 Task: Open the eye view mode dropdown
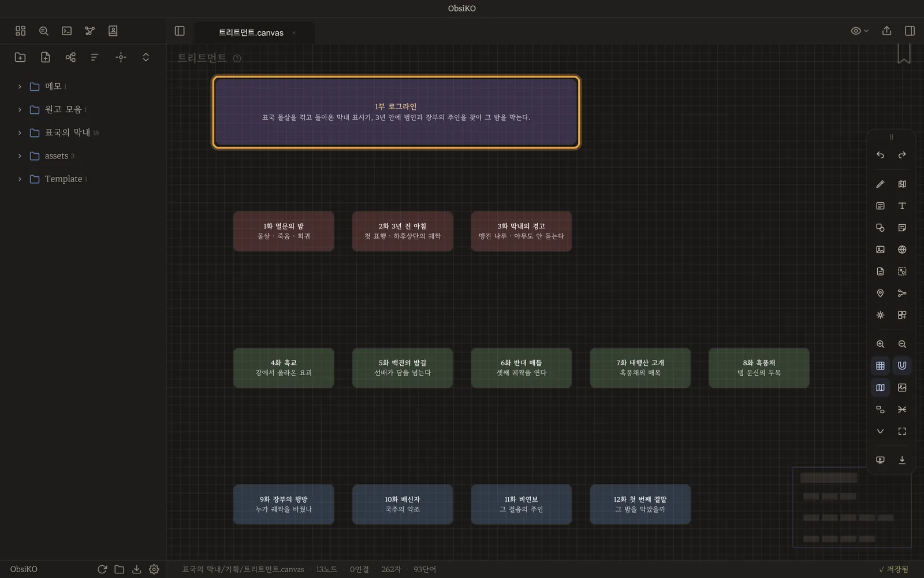pos(859,31)
